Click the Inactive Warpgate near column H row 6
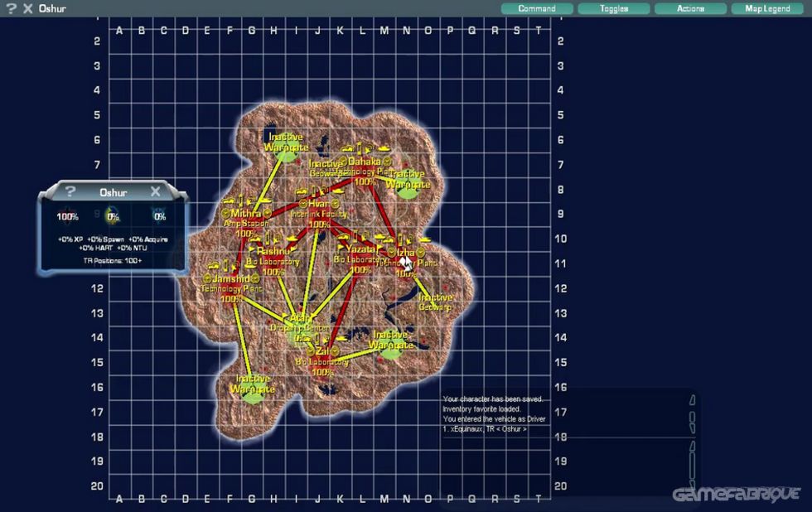Image resolution: width=812 pixels, height=512 pixels. (x=286, y=142)
